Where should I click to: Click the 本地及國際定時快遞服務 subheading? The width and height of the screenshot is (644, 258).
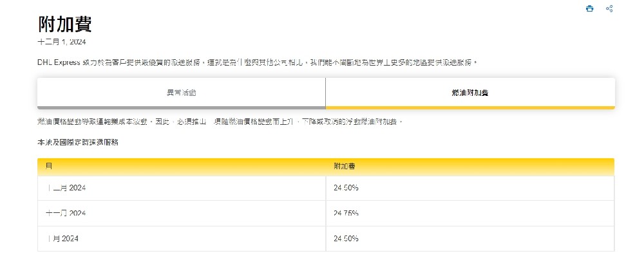point(78,142)
